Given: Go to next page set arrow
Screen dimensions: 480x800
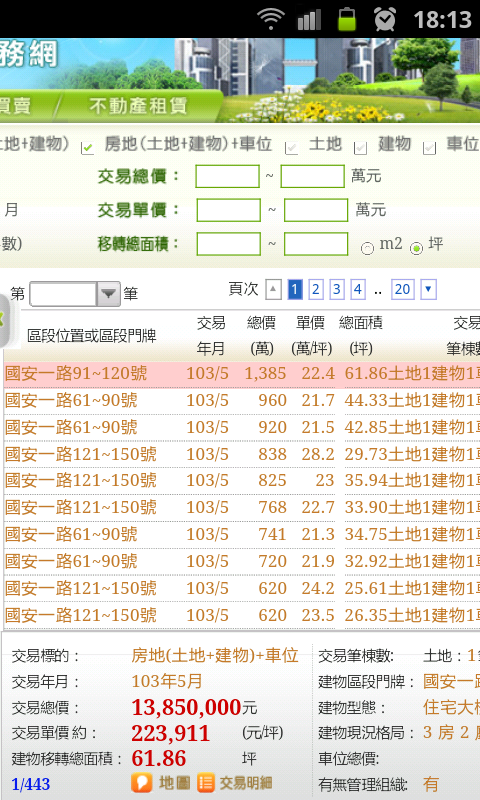Looking at the screenshot, I should pos(427,290).
